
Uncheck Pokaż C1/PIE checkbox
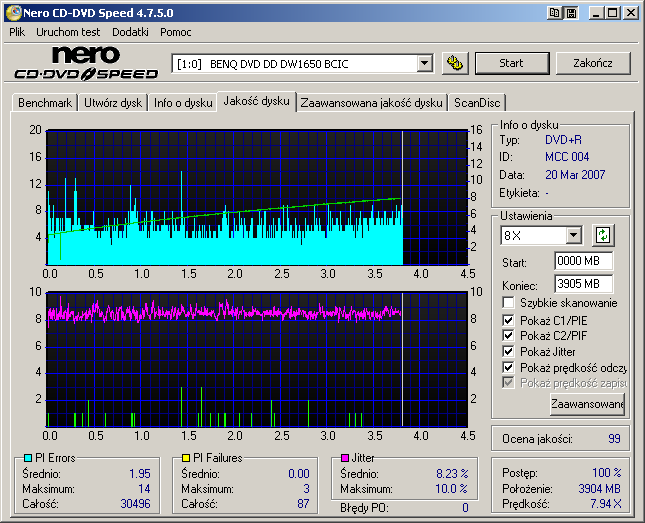508,320
